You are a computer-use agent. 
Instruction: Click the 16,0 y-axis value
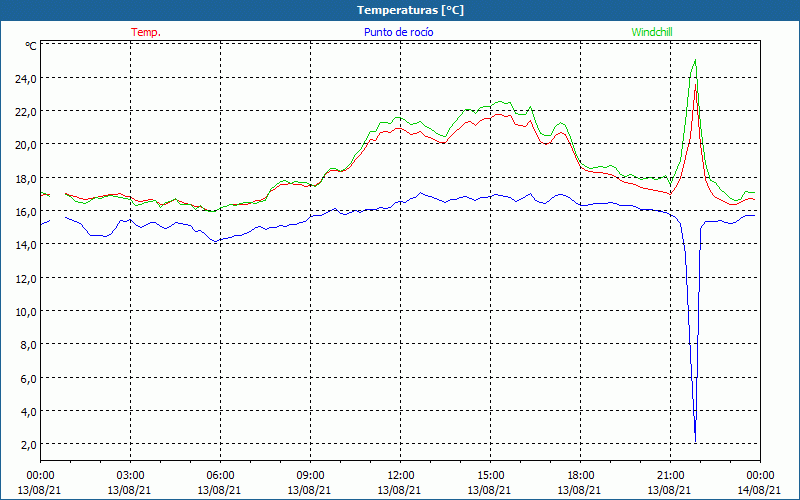[26, 211]
